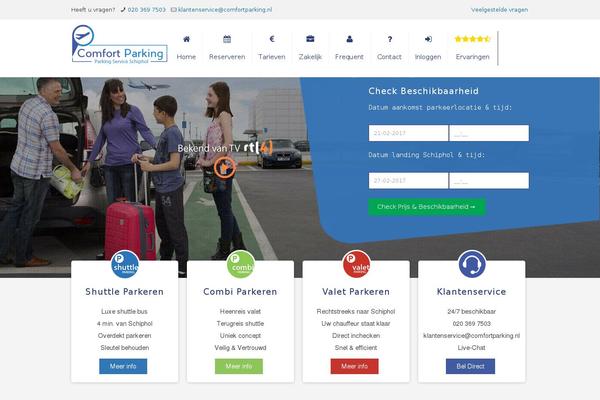Click the Check Beschikbaarheid heading
This screenshot has width=600, height=400.
click(x=424, y=91)
